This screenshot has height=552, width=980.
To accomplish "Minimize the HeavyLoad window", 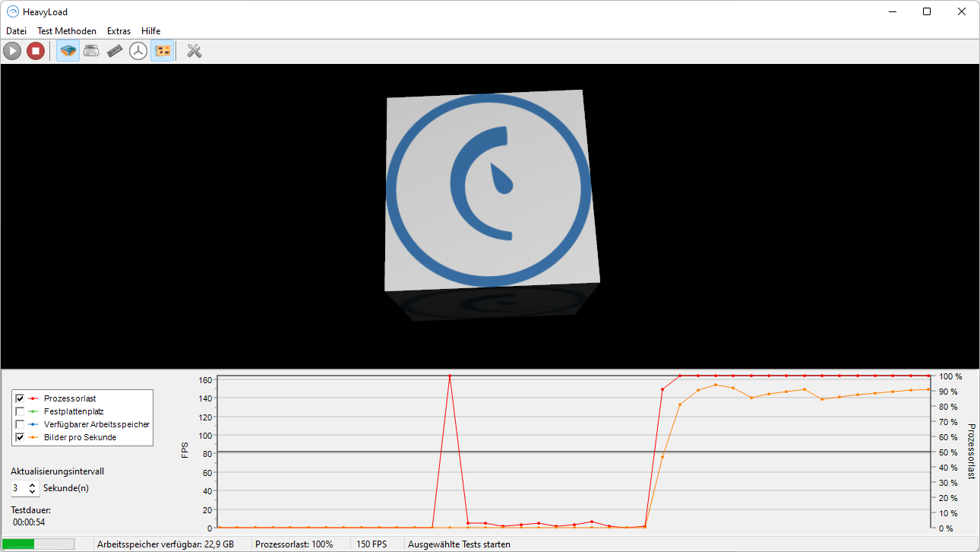I will [x=892, y=11].
